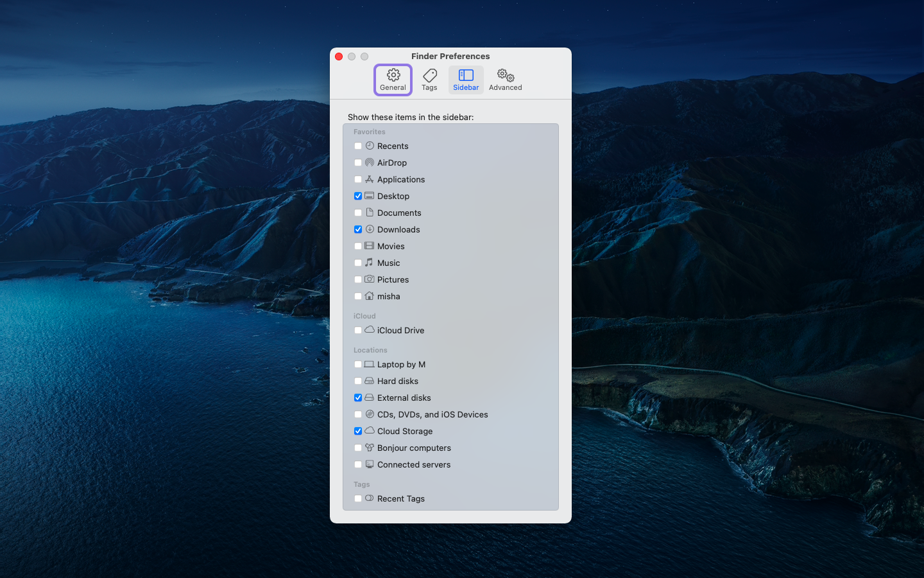Click the iCloud Drive label text
924x578 pixels.
tap(400, 331)
